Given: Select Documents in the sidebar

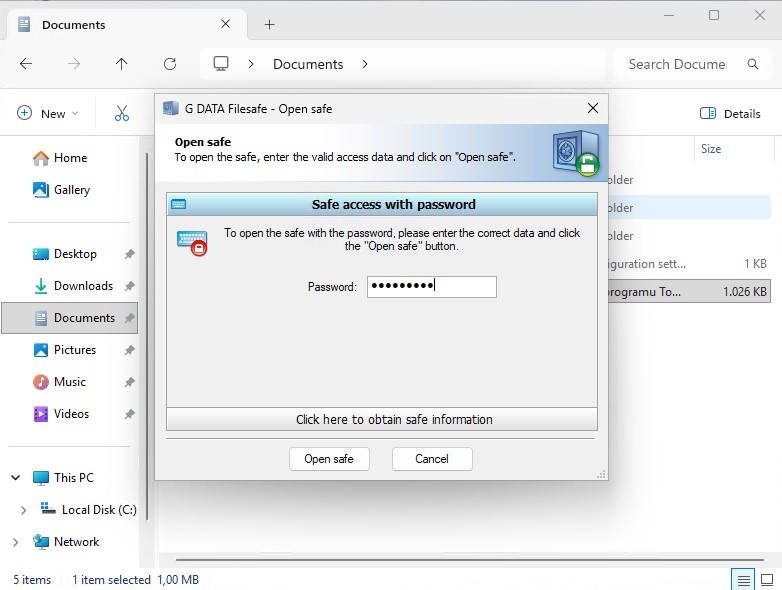Looking at the screenshot, I should pos(69,318).
